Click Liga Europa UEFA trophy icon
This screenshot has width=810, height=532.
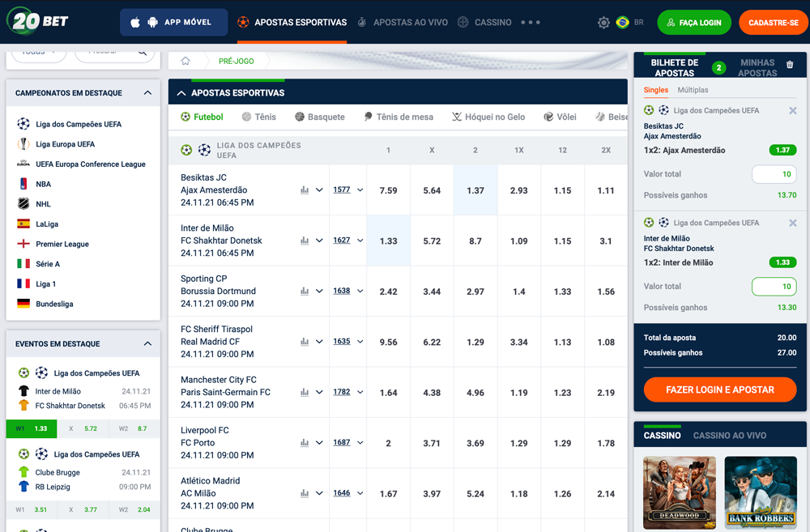pyautogui.click(x=23, y=144)
